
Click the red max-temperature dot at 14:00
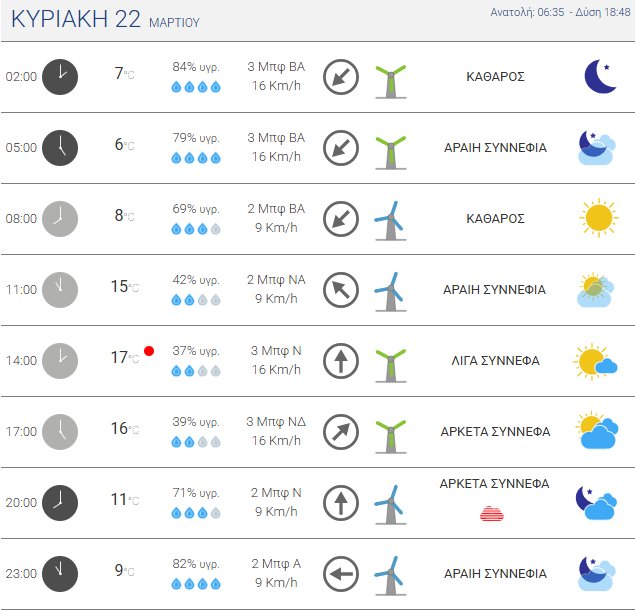point(149,351)
